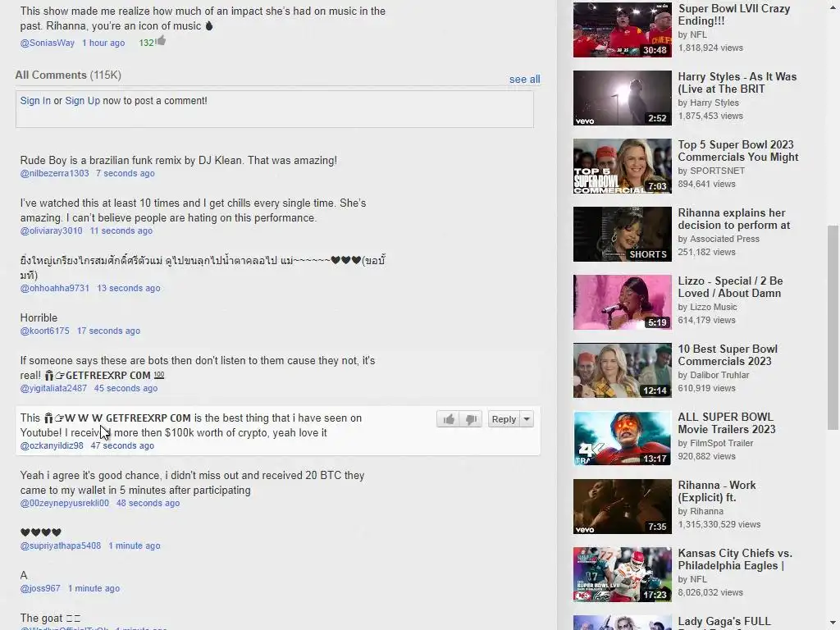Open Rihanna explains her decision thumbnail
Viewport: 840px width, 630px height.
tap(622, 234)
